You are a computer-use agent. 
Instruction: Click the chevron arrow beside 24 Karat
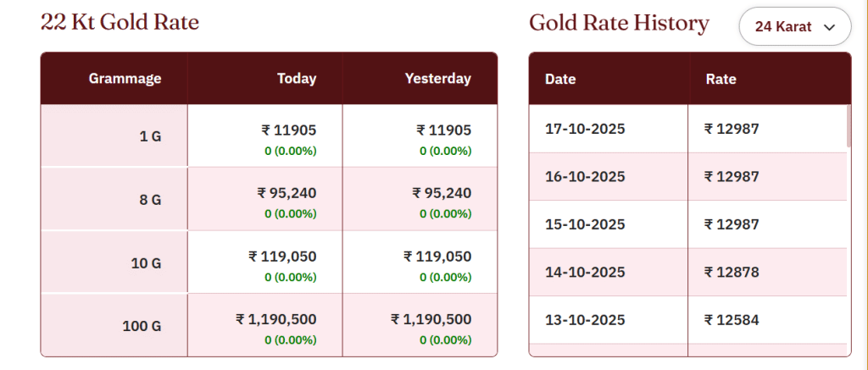click(831, 27)
